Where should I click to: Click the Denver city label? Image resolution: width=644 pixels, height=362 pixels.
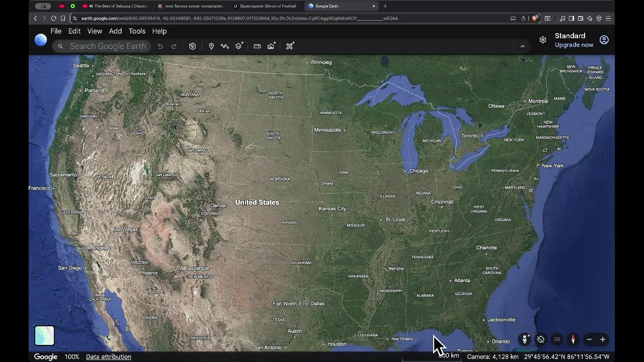coord(218,206)
